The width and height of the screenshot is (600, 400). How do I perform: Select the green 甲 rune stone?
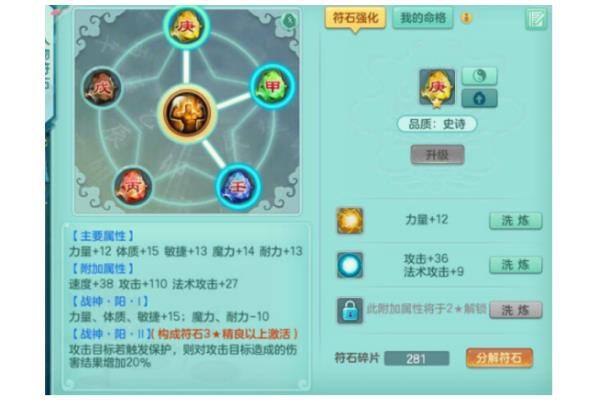pyautogui.click(x=272, y=86)
